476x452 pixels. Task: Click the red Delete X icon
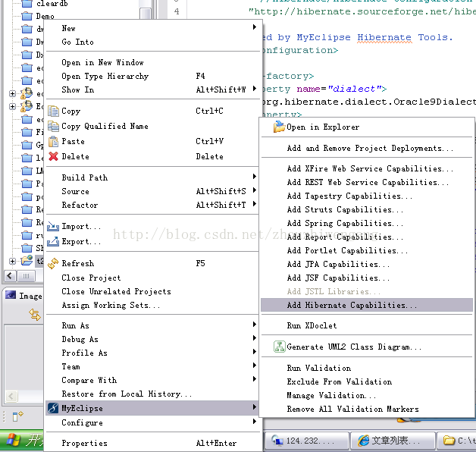coord(53,156)
